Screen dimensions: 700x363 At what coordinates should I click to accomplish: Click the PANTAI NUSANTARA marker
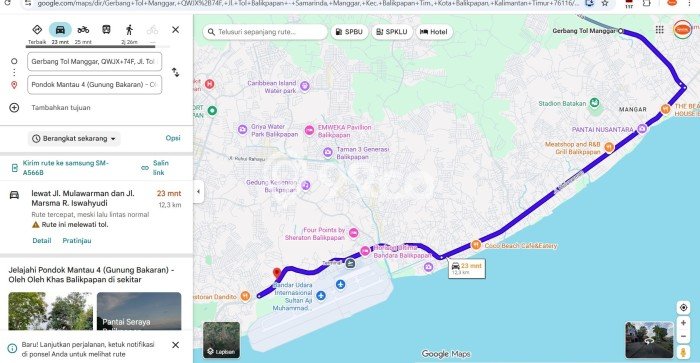642,129
